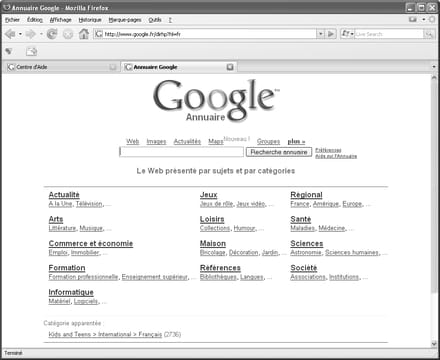
Task: Open the Régional category
Action: pos(306,195)
